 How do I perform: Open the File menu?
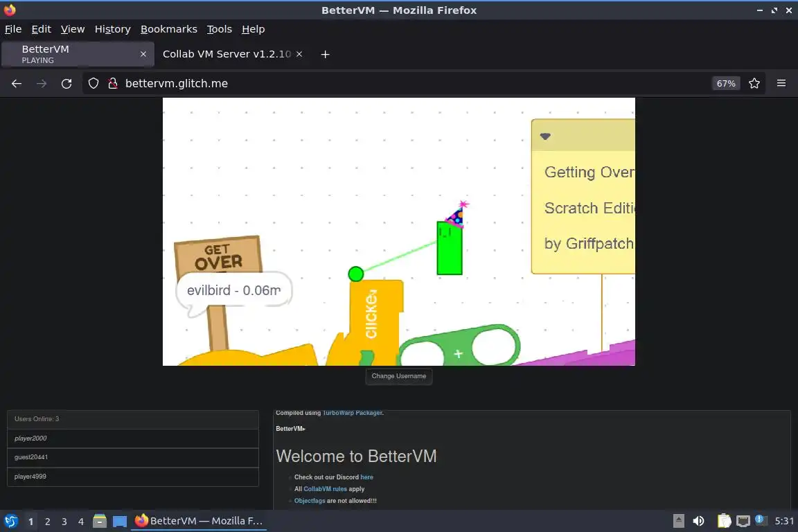click(13, 29)
